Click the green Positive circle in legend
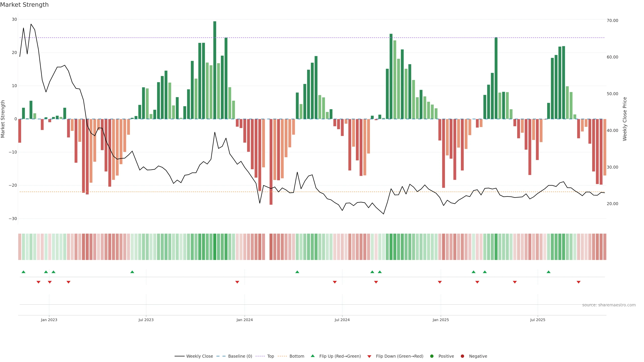 [432, 356]
